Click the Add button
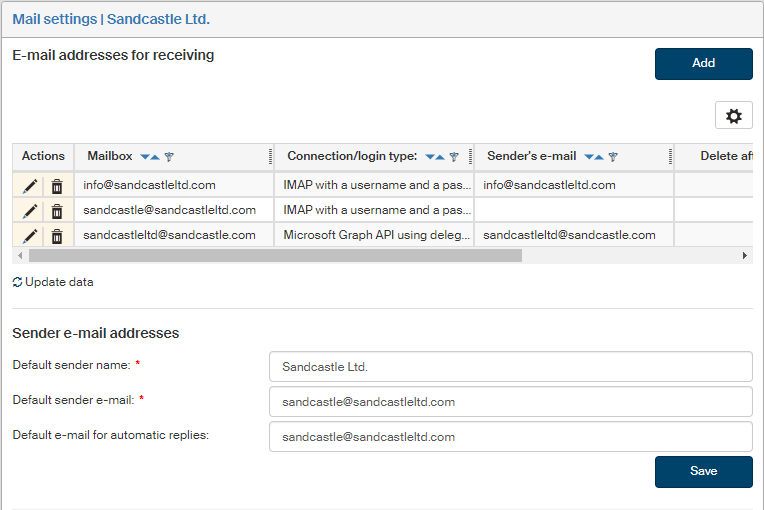764x510 pixels. point(703,63)
